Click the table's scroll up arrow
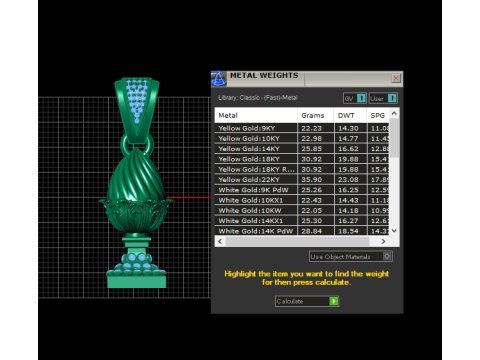Viewport: 480px width, 360px height. click(x=394, y=113)
